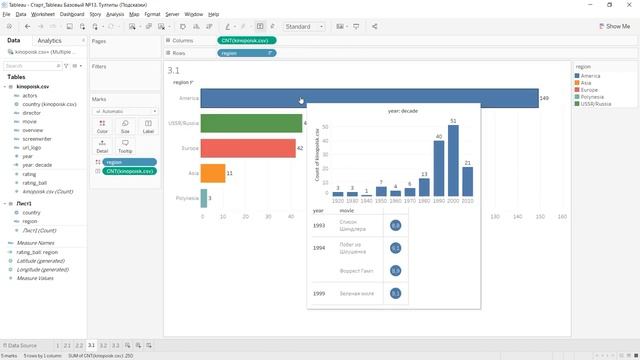This screenshot has width=640, height=360.
Task: Click the Show/Hide Cards icon
Action: [340, 27]
